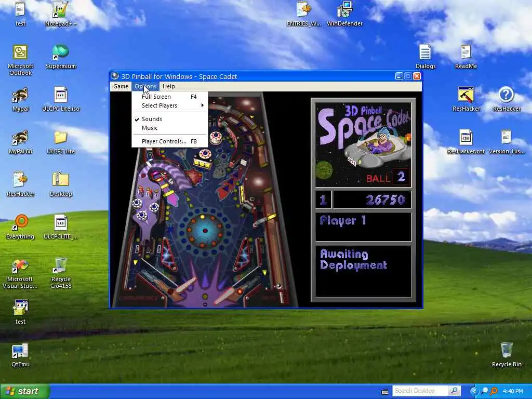The height and width of the screenshot is (399, 532).
Task: Click the Windows start button
Action: (25, 391)
